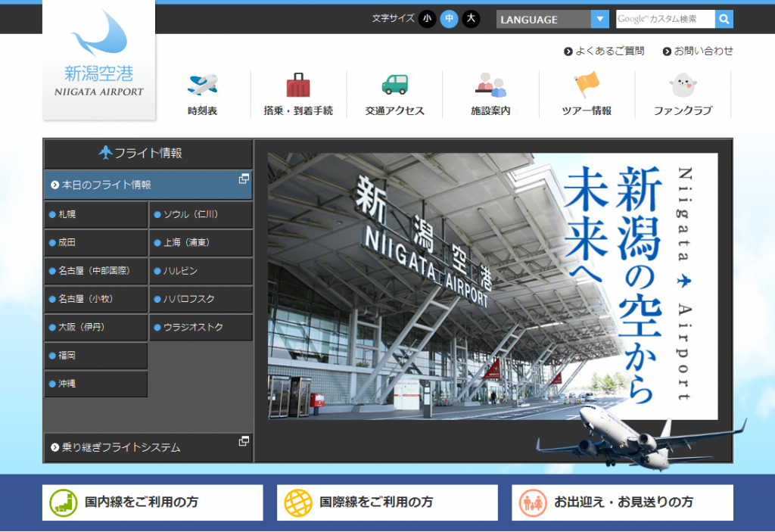Viewport: 775px width, 532px height.
Task: Click the airplane timetable icon (時刻表)
Action: (202, 85)
